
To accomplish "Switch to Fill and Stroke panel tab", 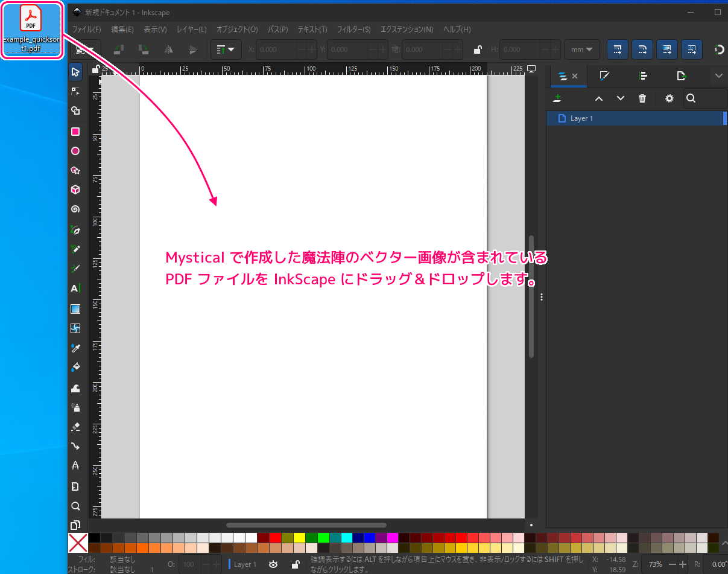I will [x=605, y=76].
